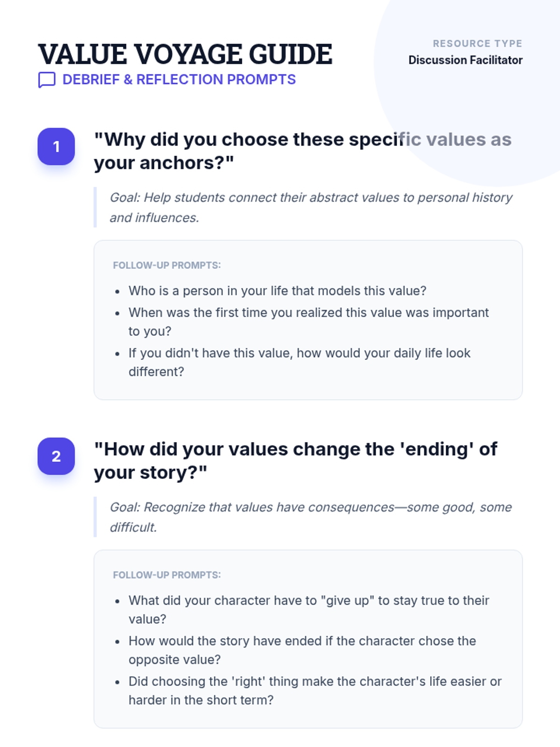
Task: Click the second "FOLLOW-UP PROMPTS:" label
Action: (167, 575)
